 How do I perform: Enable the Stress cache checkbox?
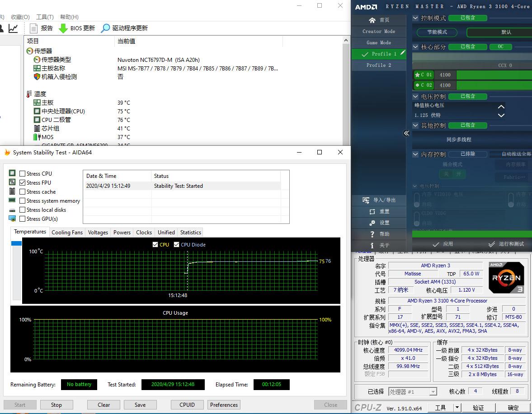23,192
